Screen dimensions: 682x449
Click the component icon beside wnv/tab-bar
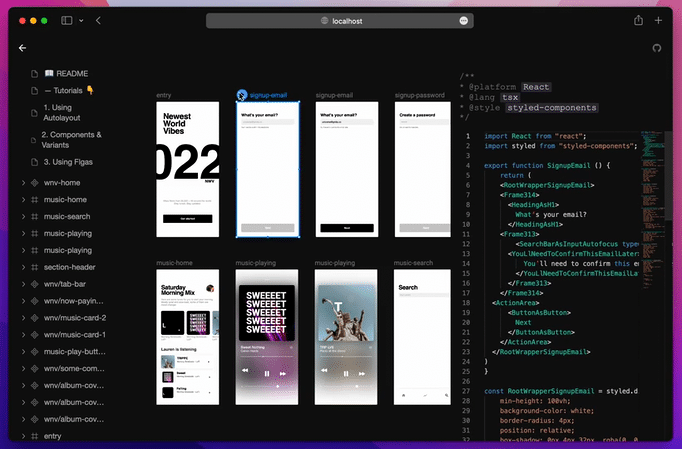(35, 284)
